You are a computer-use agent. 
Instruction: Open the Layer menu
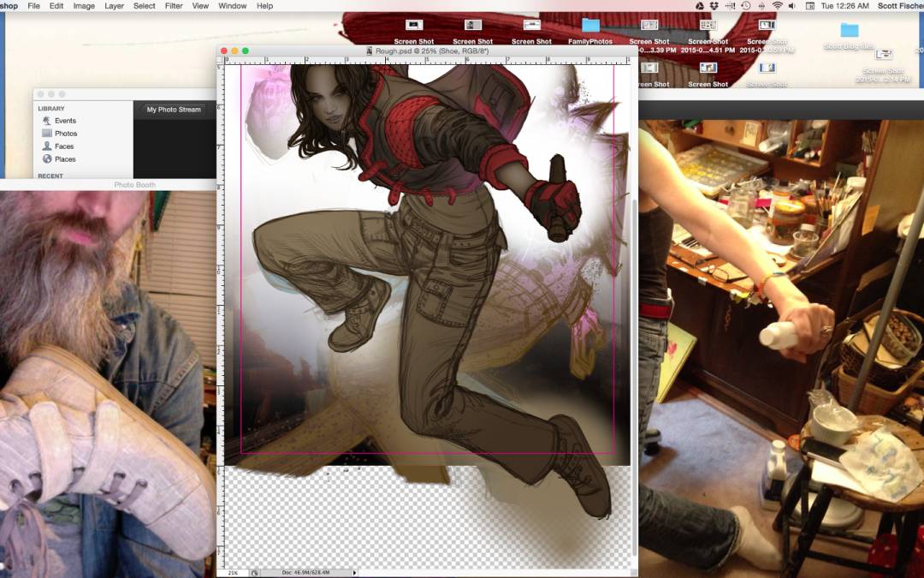point(114,6)
